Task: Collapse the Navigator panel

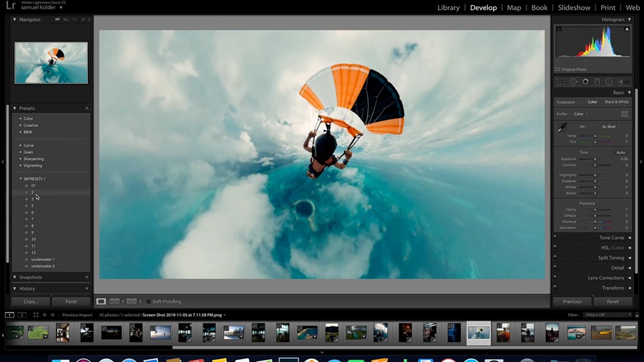Action: 15,19
